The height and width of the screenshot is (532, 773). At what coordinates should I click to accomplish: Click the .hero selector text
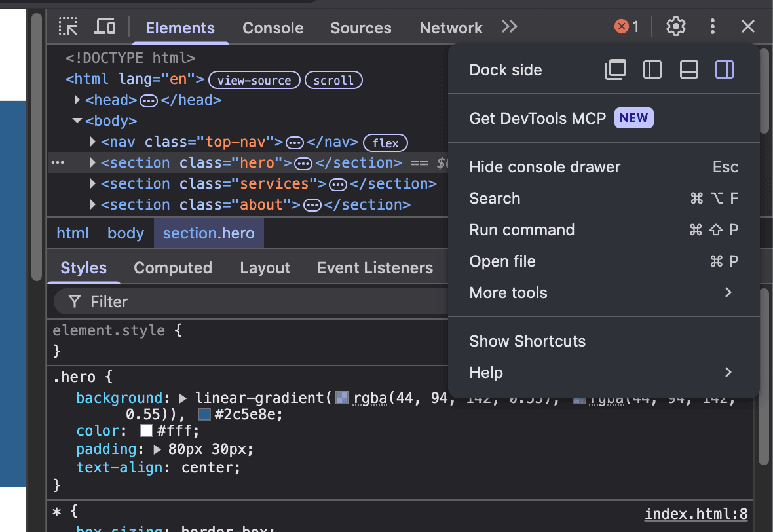(x=74, y=377)
